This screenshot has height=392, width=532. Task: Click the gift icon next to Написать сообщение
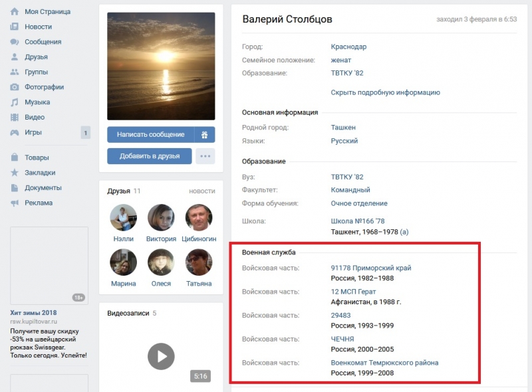pyautogui.click(x=205, y=135)
